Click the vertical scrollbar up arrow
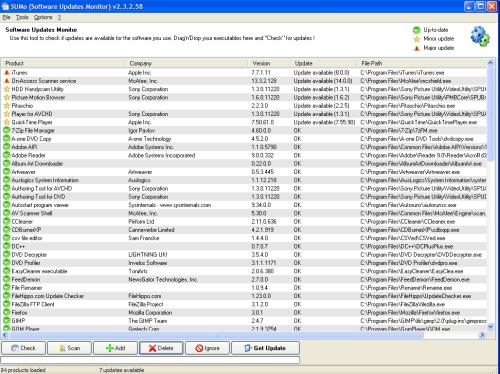 [x=490, y=62]
